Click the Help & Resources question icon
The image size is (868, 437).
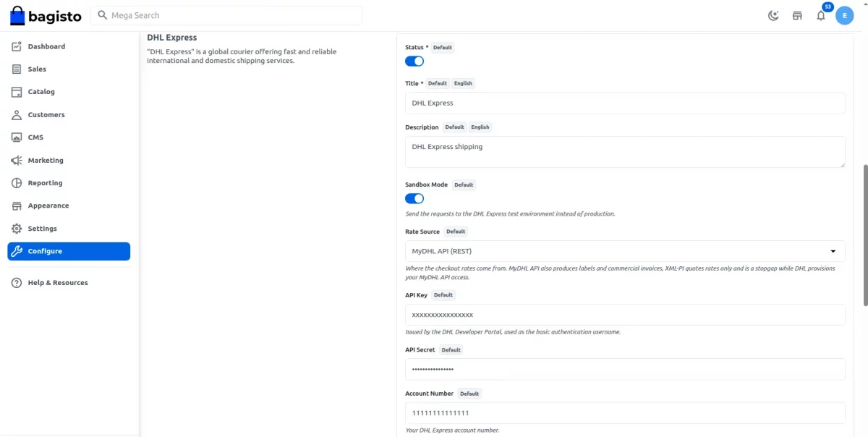pos(17,283)
